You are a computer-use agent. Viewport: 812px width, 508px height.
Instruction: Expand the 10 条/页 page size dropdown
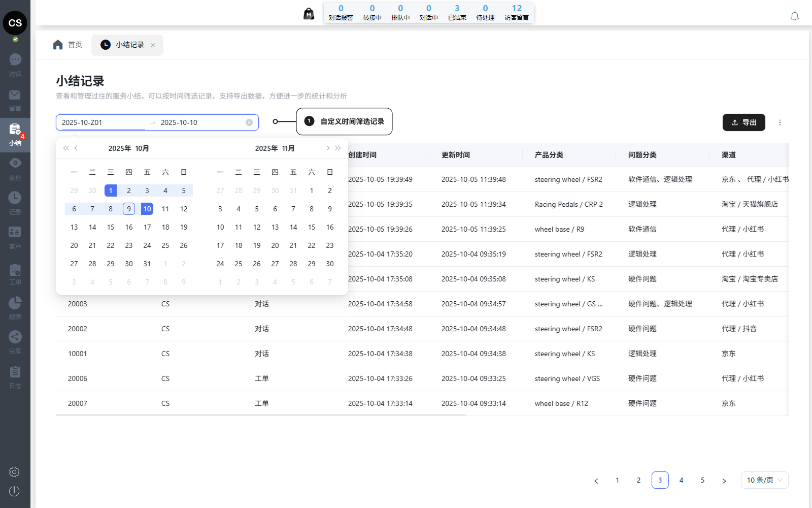(764, 480)
